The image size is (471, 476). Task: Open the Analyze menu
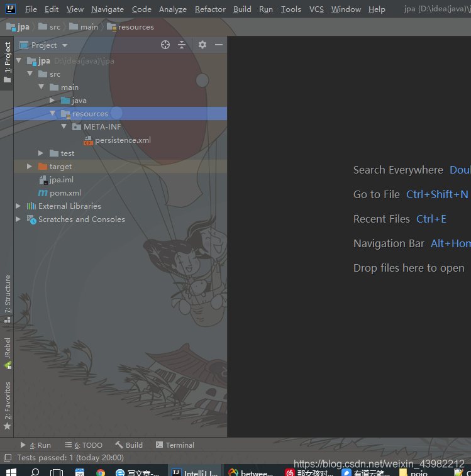tap(173, 9)
